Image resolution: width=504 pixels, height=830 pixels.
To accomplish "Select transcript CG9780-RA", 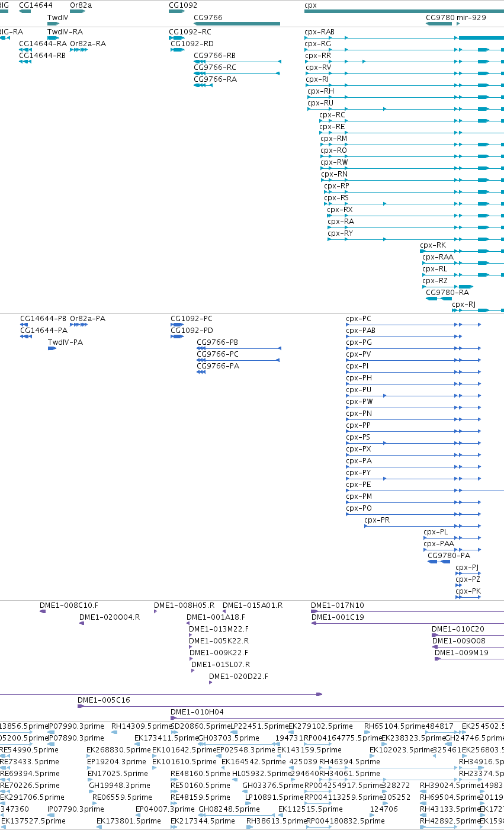I will pos(447,293).
